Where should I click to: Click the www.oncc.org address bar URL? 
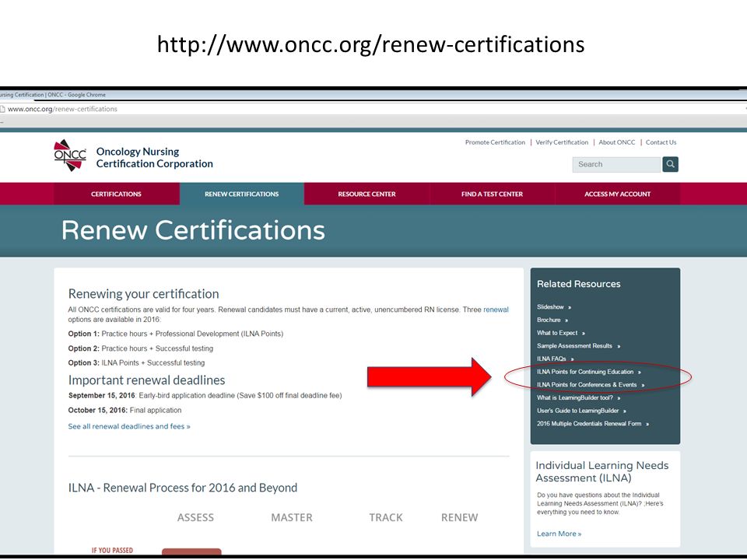click(62, 109)
